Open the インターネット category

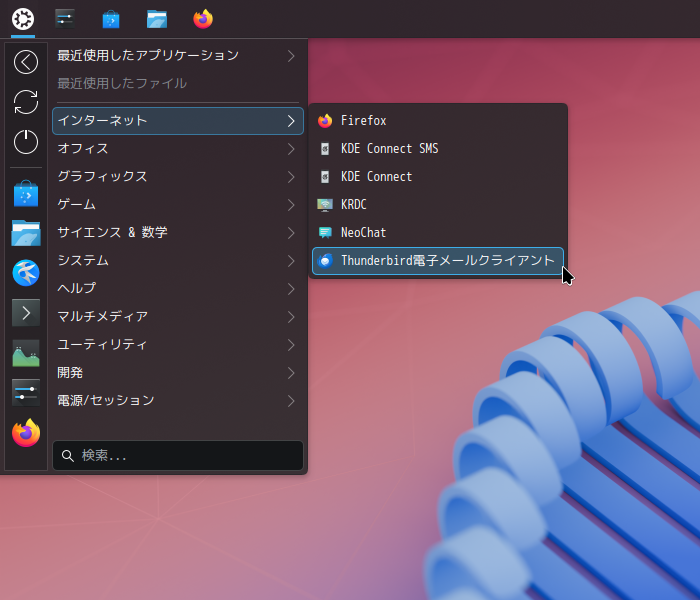(178, 121)
